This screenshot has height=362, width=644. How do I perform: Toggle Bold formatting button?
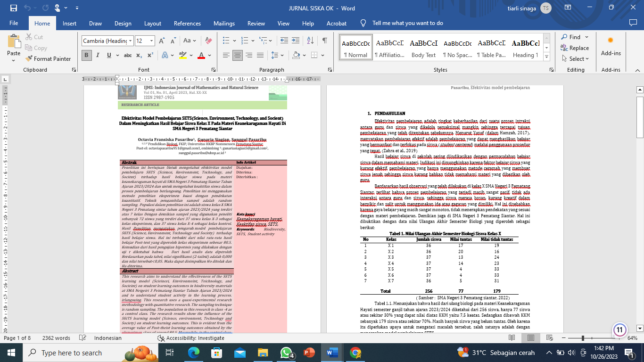(87, 56)
